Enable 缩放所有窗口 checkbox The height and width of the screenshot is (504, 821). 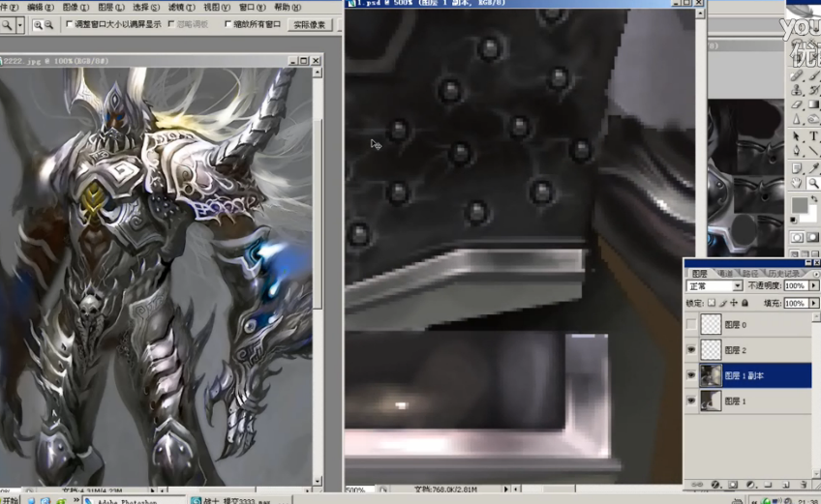(228, 24)
